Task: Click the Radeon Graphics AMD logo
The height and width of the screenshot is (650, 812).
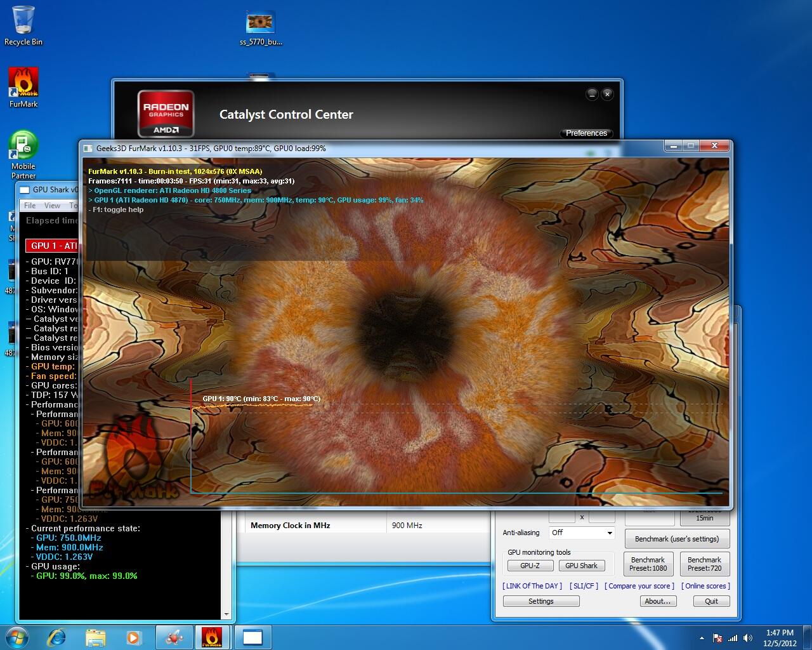Action: (166, 114)
